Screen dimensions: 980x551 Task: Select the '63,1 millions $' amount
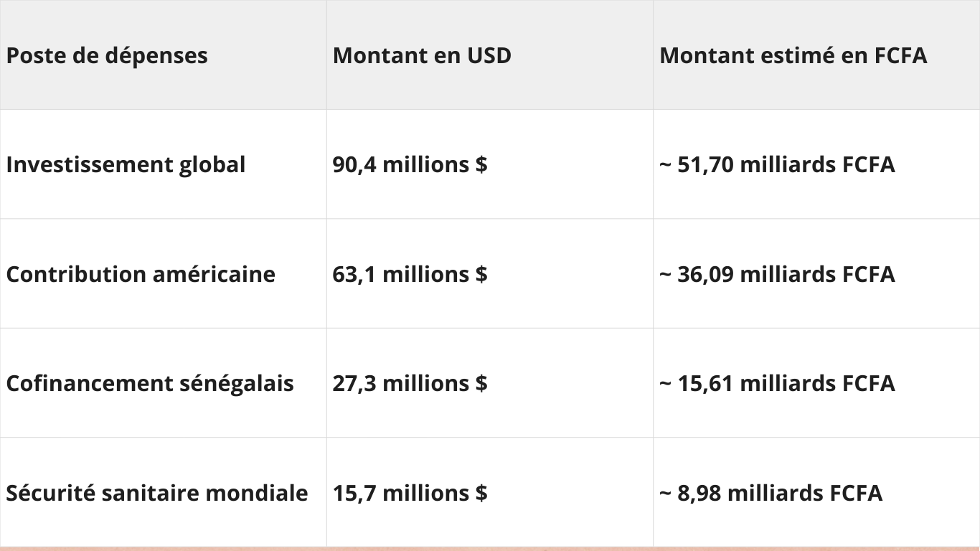[x=410, y=275]
